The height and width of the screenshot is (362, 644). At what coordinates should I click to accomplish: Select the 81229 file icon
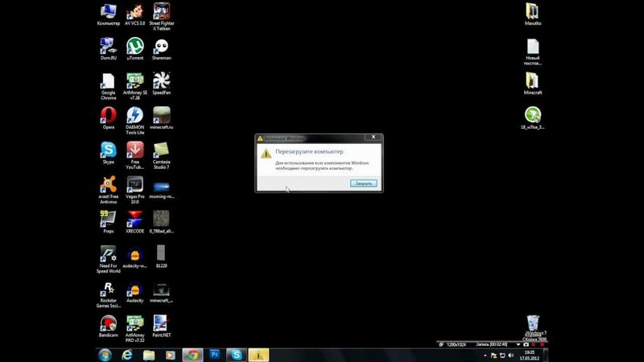click(162, 257)
